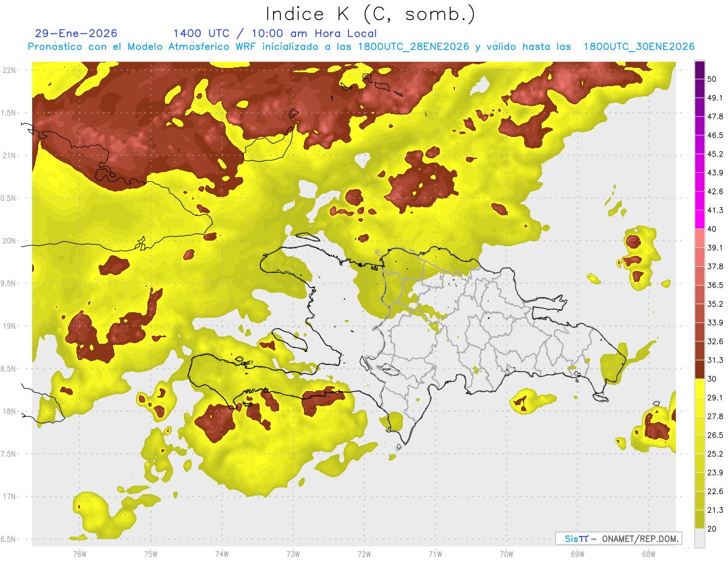Click legend value 45.2
This screenshot has height=562, width=728.
point(715,154)
